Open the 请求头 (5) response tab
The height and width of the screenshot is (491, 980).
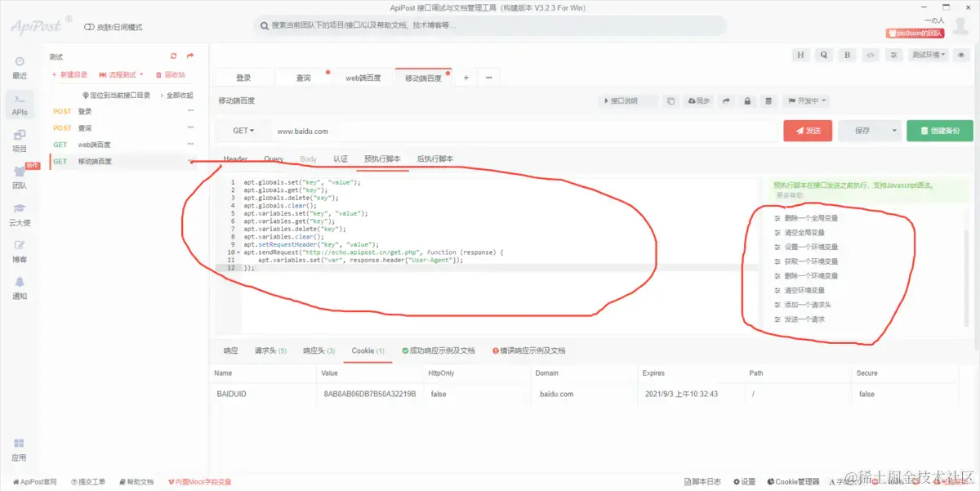coord(270,350)
